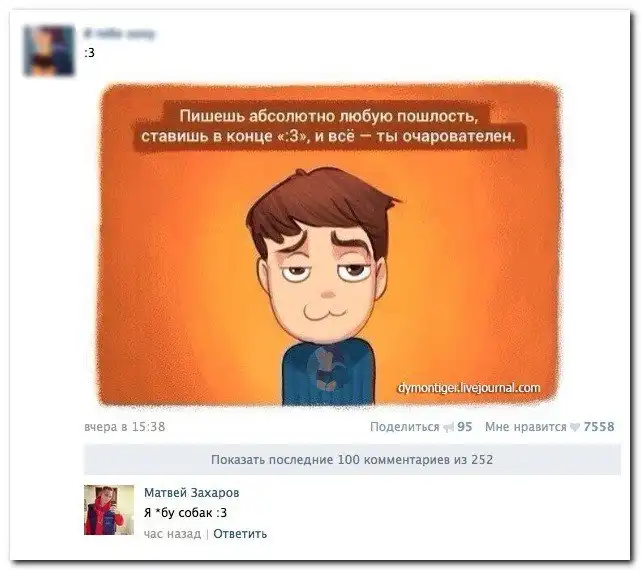Screen dimensions: 641x571
Task: Click the heart icon next to Мне нравится
Action: pyautogui.click(x=575, y=427)
